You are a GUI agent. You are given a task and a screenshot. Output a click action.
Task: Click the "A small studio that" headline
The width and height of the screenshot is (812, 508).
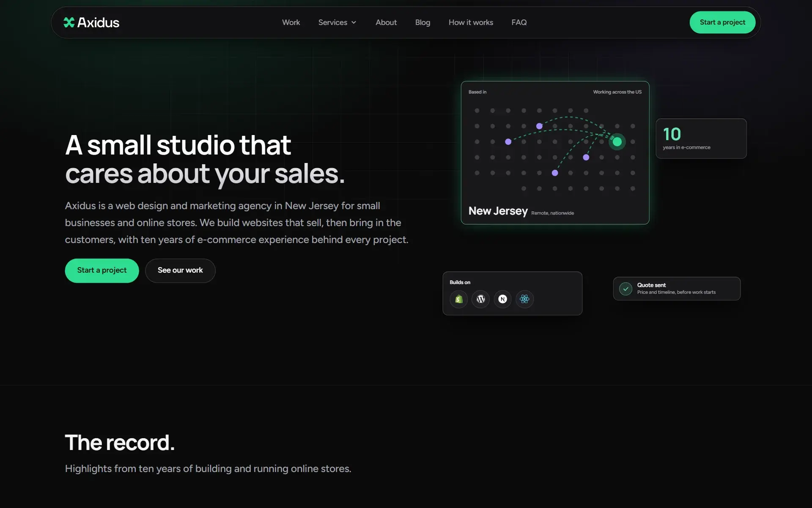coord(178,145)
